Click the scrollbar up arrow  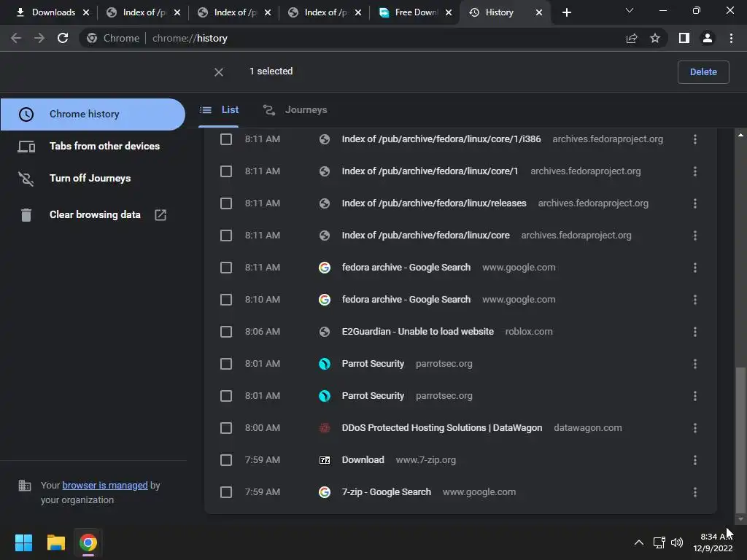pyautogui.click(x=740, y=135)
